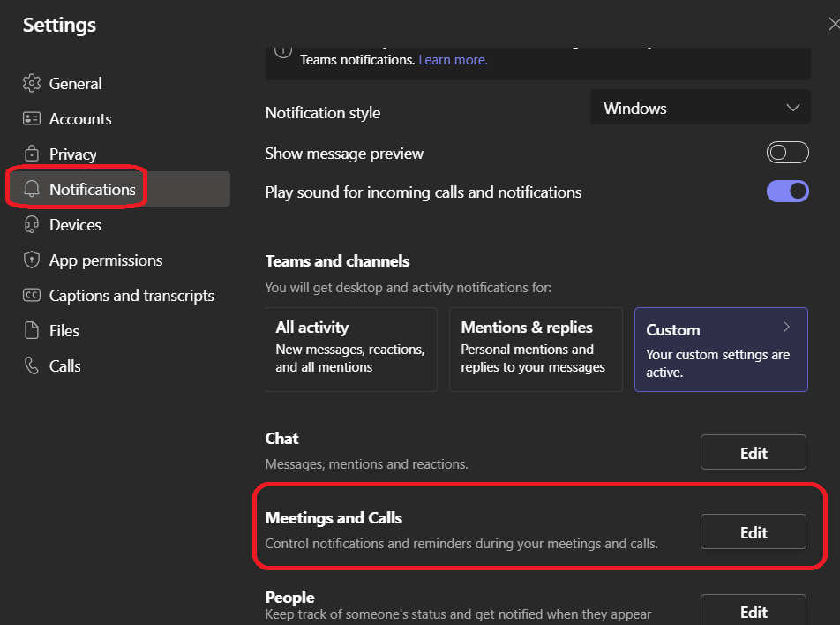Turn off Play sound for incoming calls toggle

[787, 192]
